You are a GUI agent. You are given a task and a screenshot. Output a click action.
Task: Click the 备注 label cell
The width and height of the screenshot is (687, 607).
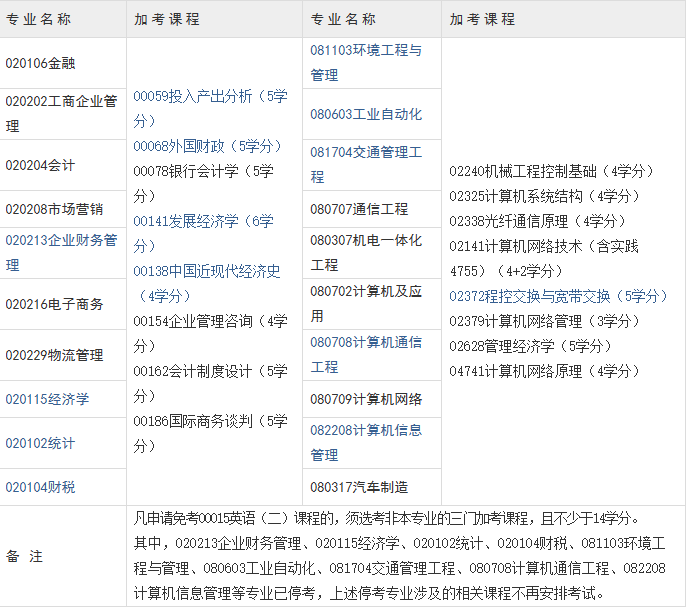(x=25, y=556)
